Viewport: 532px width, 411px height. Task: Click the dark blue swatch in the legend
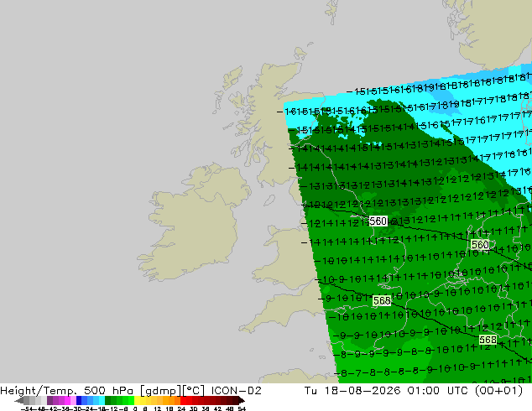click(x=79, y=401)
